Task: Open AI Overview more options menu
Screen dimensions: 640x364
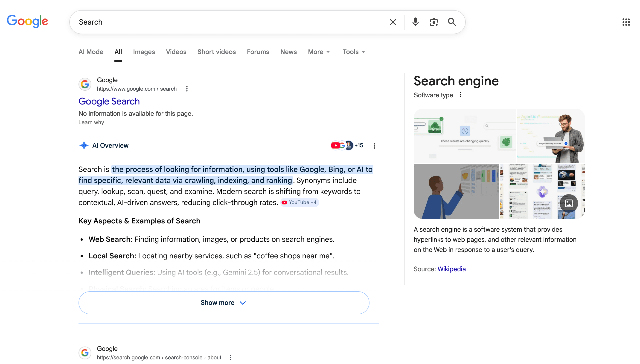Action: click(x=374, y=146)
